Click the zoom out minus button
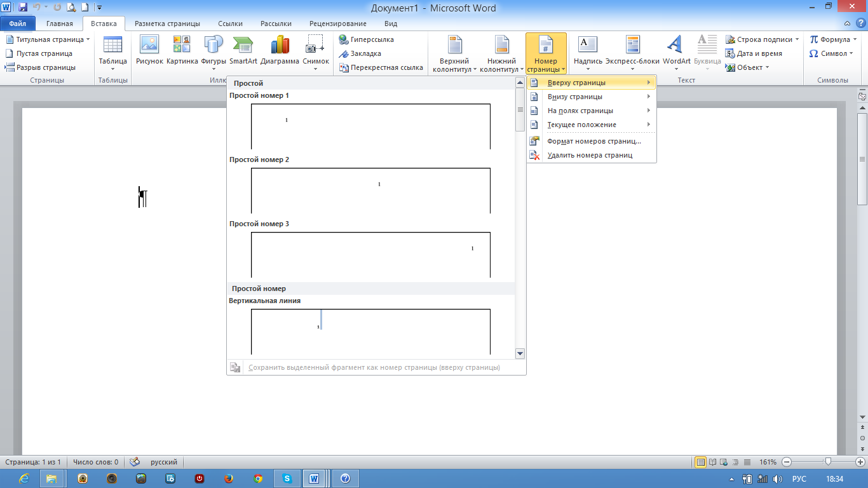 (787, 462)
